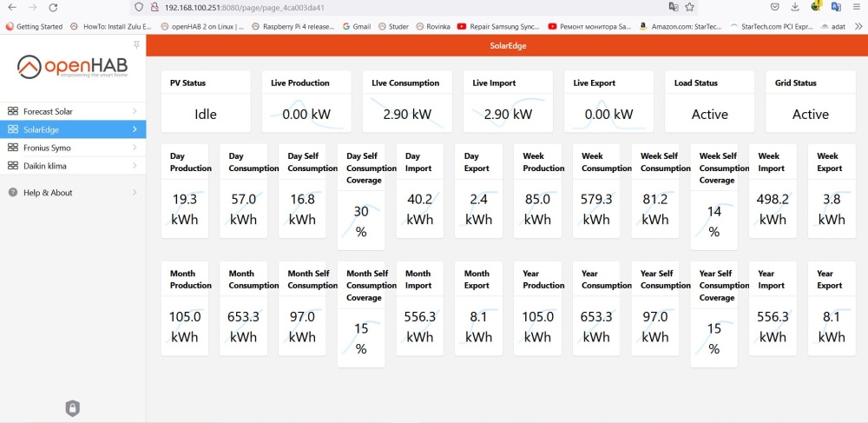Bookmark this page with the star icon
The height and width of the screenshot is (423, 868).
click(689, 7)
